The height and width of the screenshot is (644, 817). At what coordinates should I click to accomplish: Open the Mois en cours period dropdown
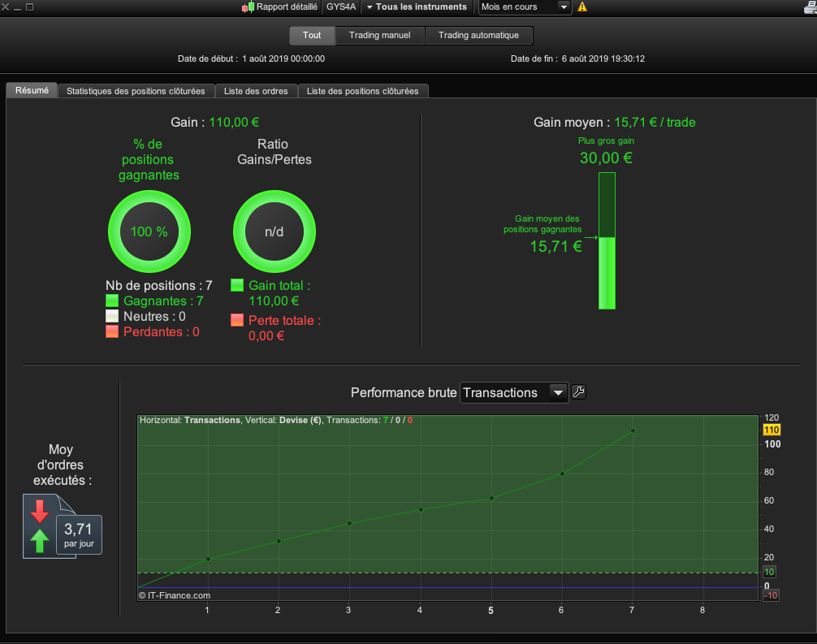click(x=525, y=7)
